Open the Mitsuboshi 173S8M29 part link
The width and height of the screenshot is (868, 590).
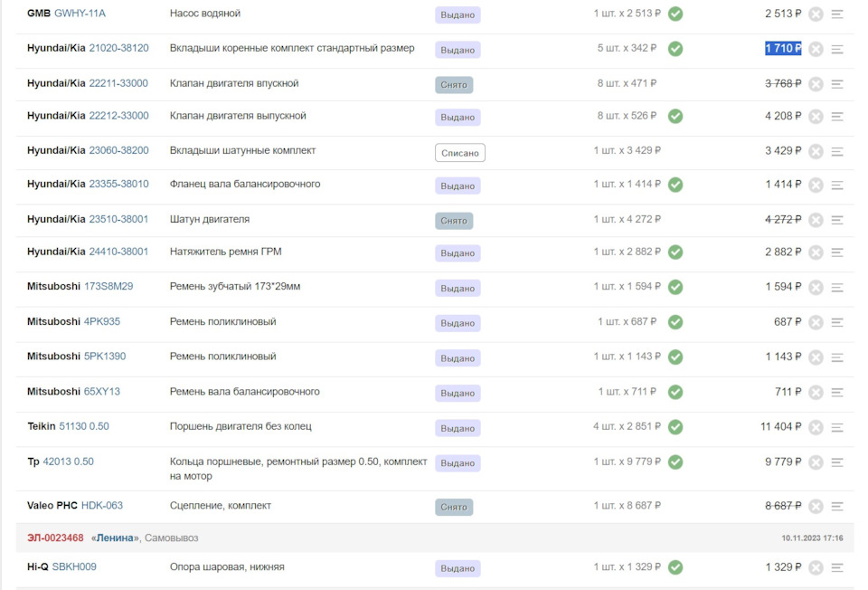108,287
